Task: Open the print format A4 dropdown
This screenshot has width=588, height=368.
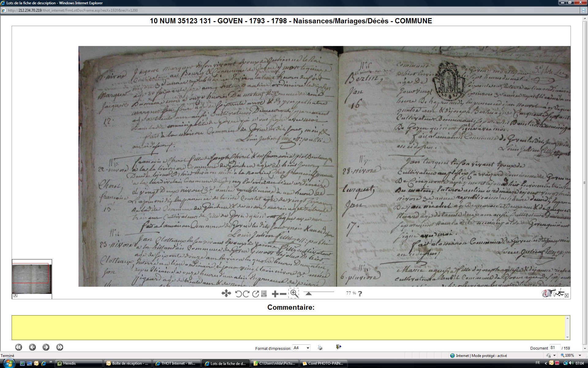Action: tap(301, 348)
